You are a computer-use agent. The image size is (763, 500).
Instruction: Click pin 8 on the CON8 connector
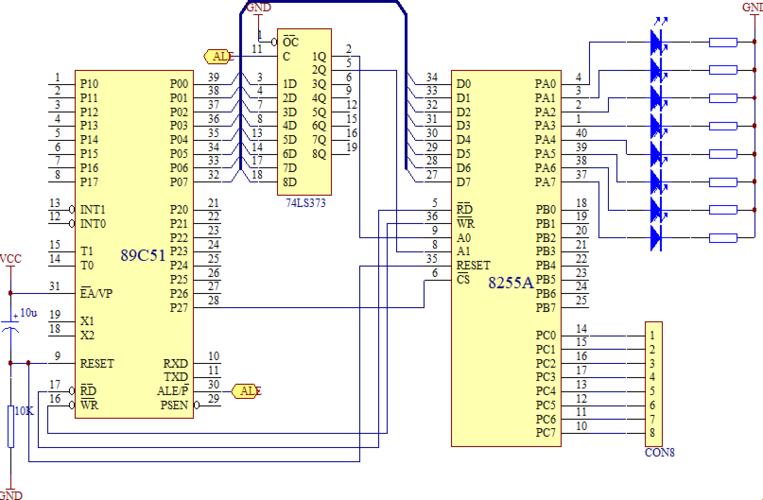[x=653, y=433]
